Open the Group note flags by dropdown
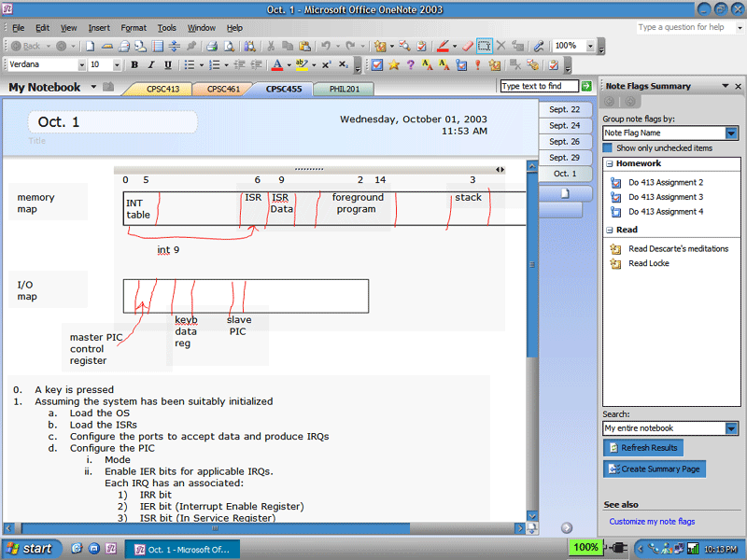Viewport: 747px width, 560px height. click(731, 133)
